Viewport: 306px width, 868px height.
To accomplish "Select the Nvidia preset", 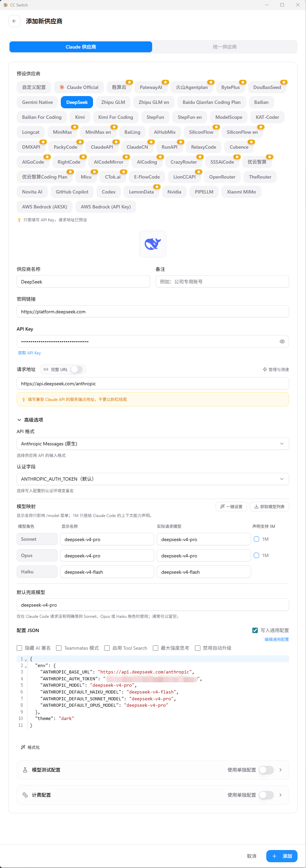I will [x=174, y=192].
